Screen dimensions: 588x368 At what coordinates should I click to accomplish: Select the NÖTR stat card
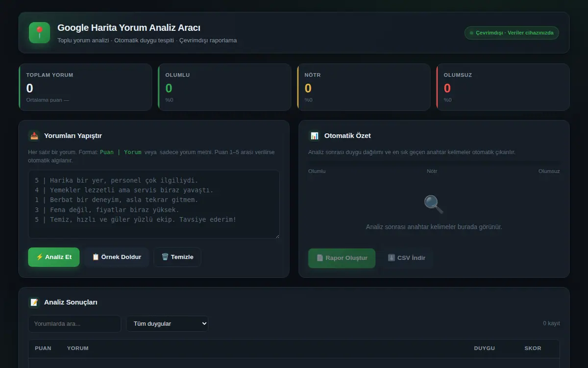[364, 87]
